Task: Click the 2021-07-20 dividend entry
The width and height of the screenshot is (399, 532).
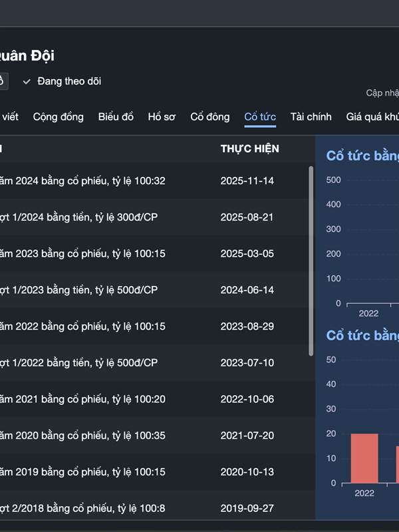Action: point(153,436)
